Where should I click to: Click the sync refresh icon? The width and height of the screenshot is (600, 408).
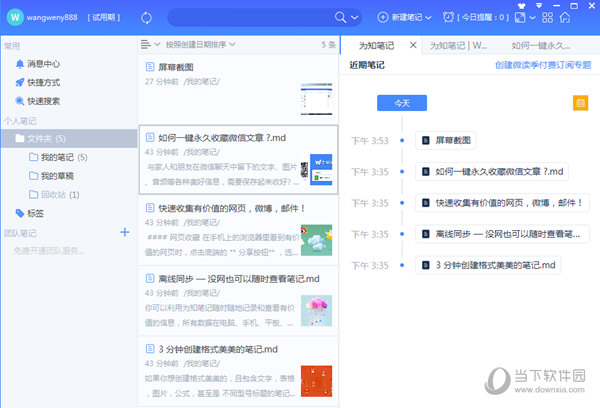coord(147,17)
